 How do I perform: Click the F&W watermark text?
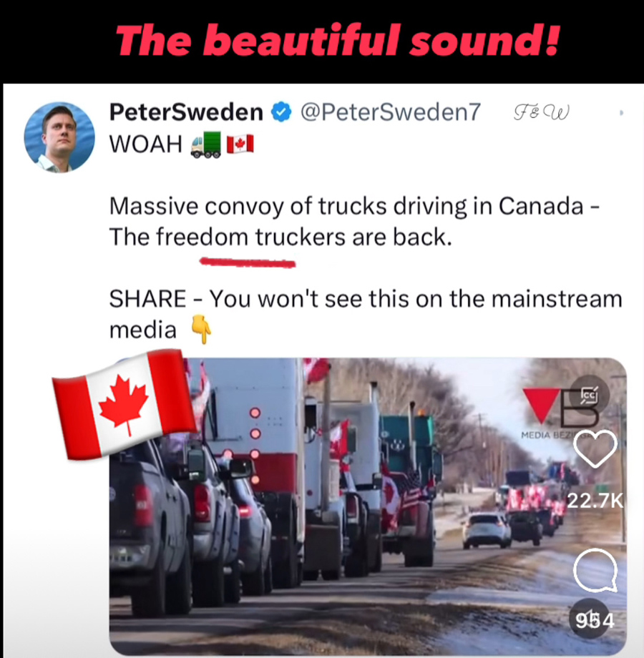[542, 112]
